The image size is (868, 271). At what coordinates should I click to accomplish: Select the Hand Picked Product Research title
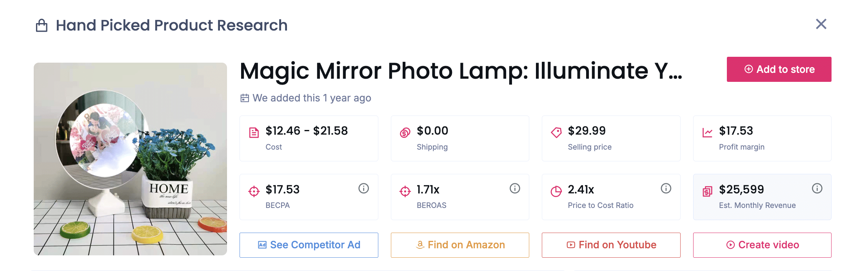tap(171, 25)
